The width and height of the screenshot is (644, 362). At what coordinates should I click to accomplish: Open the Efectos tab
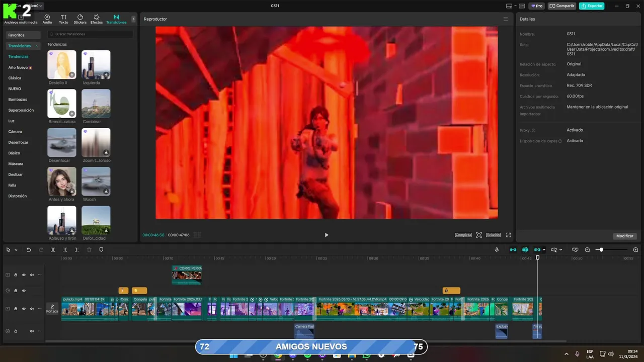97,19
